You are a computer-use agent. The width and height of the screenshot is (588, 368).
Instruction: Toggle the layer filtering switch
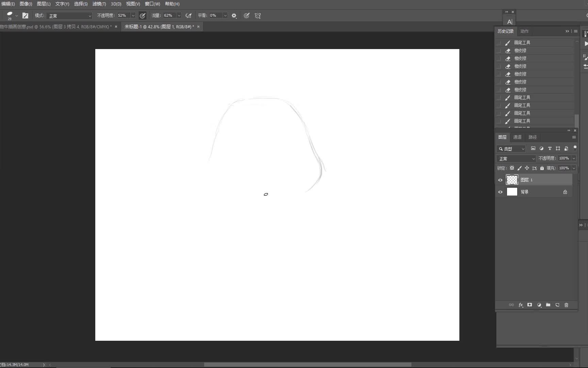[x=575, y=148]
